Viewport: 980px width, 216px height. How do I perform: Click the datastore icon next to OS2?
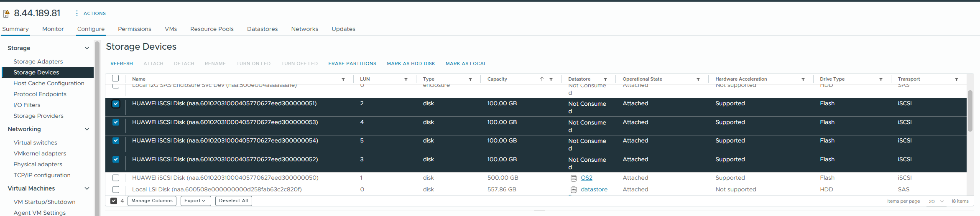[x=574, y=178]
